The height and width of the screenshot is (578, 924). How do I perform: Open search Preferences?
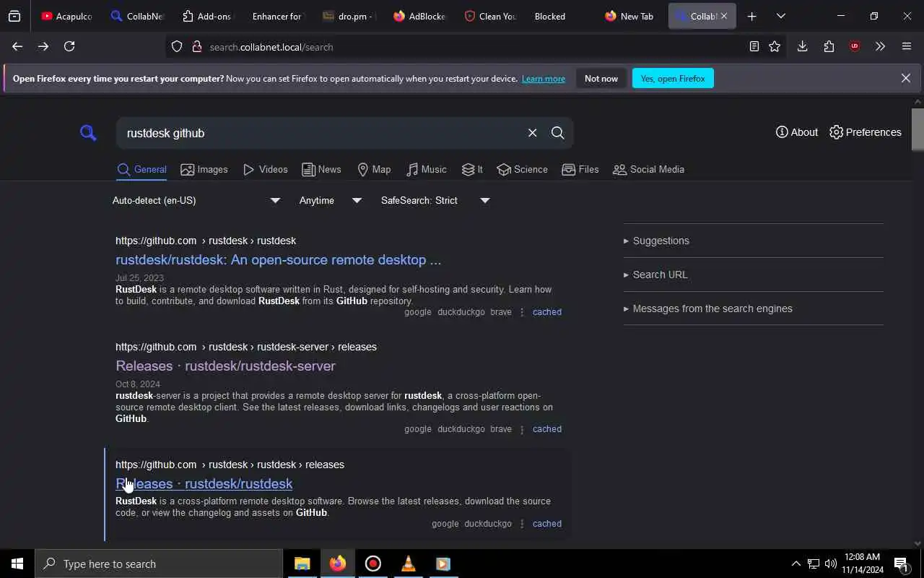coord(866,132)
